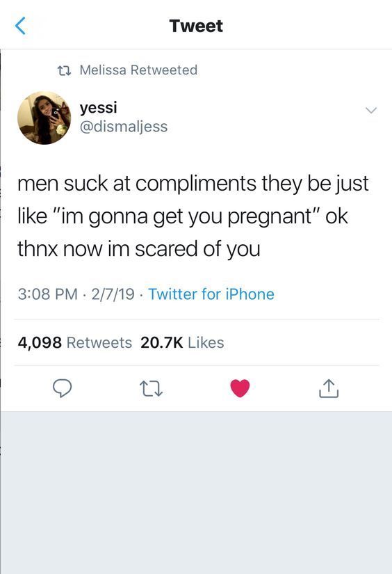Viewport: 392px width, 574px height.
Task: Click the 3:08 PM timestamp
Action: pos(47,294)
